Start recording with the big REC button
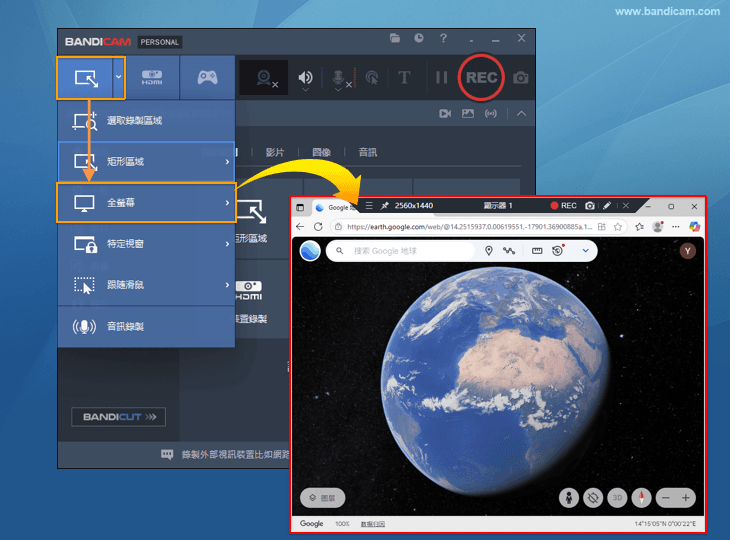The width and height of the screenshot is (730, 540). click(481, 77)
